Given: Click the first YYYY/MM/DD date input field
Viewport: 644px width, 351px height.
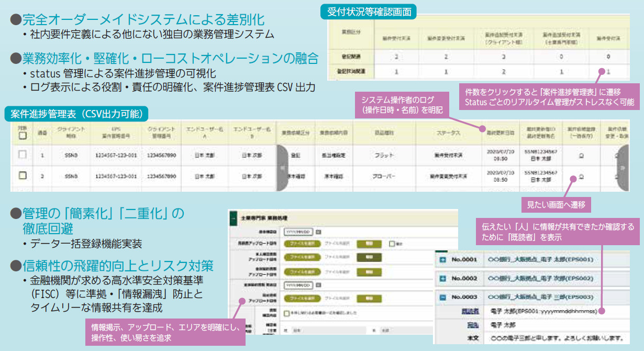Looking at the screenshot, I should [x=298, y=231].
